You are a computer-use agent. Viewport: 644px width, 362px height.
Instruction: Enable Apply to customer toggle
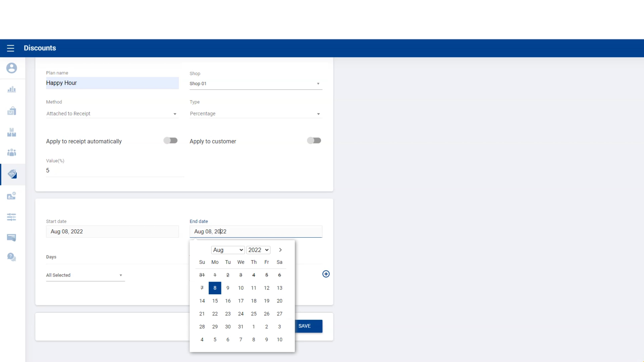[x=314, y=141]
